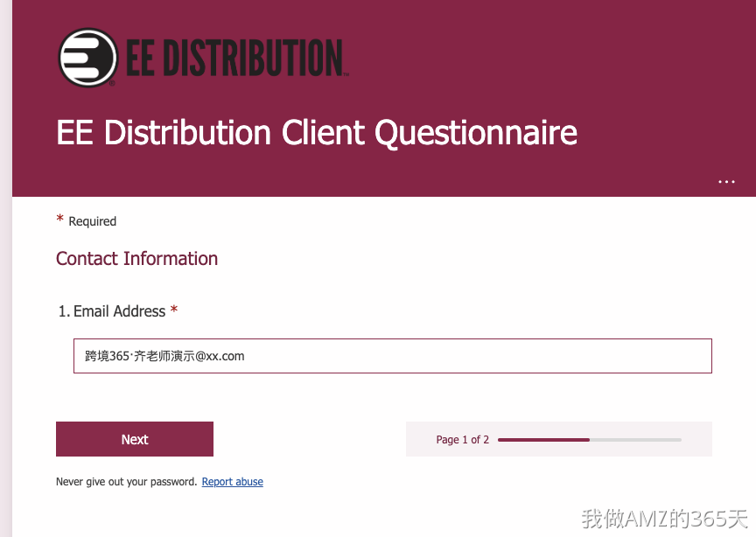Open the more options ellipsis menu
The image size is (756, 537).
[x=726, y=181]
